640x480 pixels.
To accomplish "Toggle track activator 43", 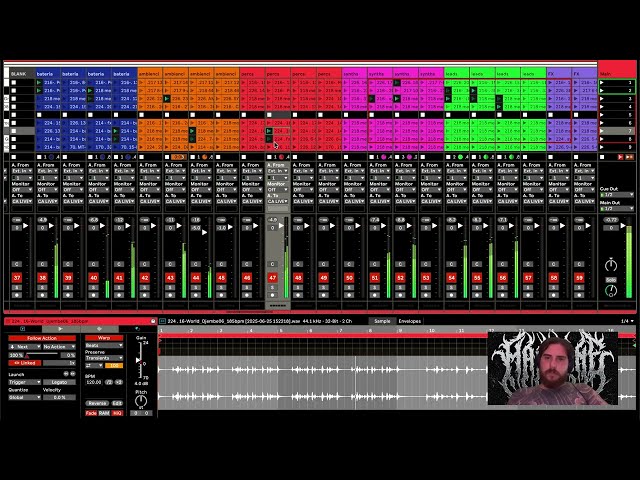I will [x=170, y=278].
